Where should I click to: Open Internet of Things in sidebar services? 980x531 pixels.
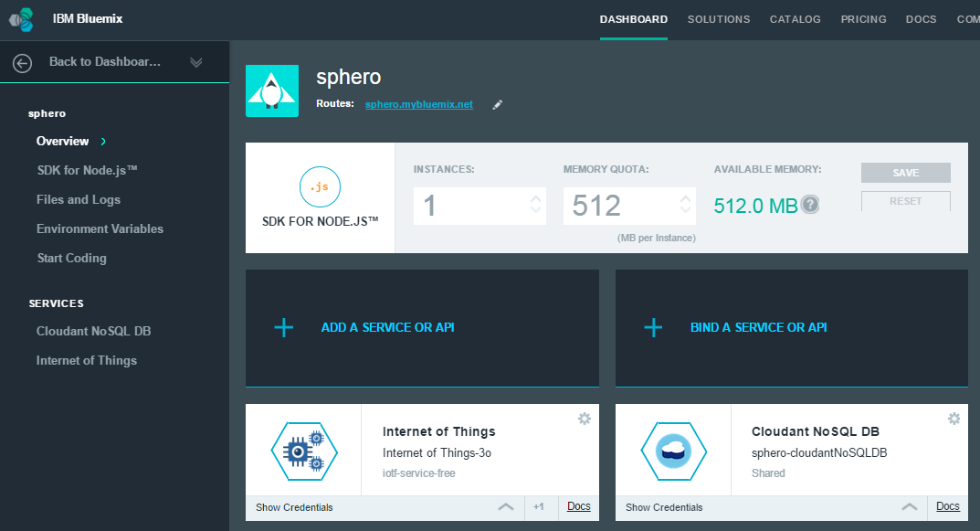point(86,361)
